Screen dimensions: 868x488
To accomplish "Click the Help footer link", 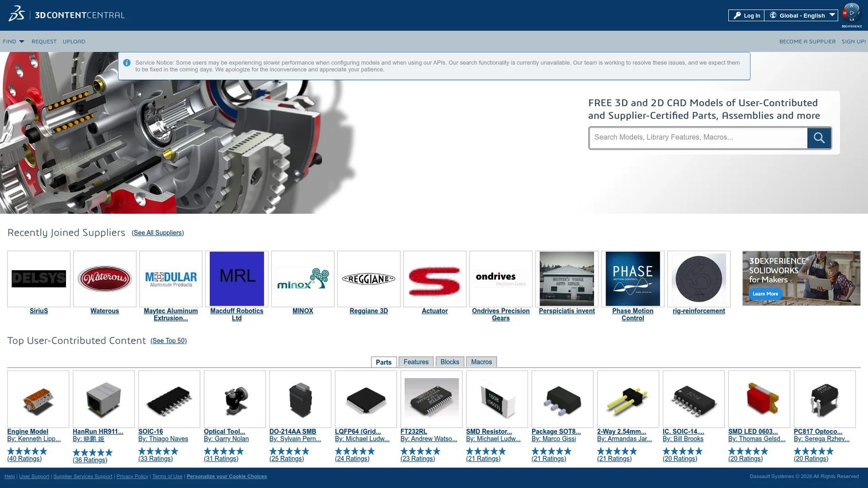I will tap(10, 477).
